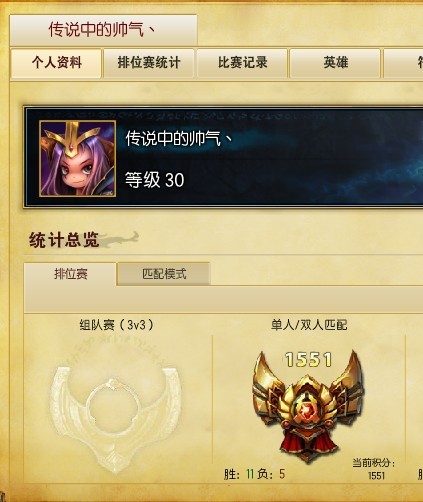The image size is (423, 502).
Task: Click the summoner name title tab at top
Action: [x=103, y=30]
